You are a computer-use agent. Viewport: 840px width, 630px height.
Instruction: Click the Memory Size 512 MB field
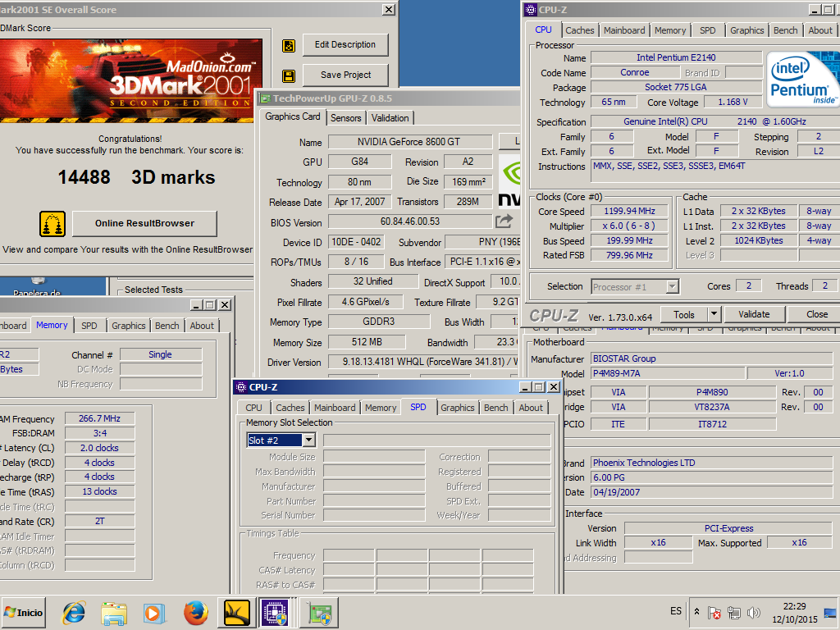[367, 342]
